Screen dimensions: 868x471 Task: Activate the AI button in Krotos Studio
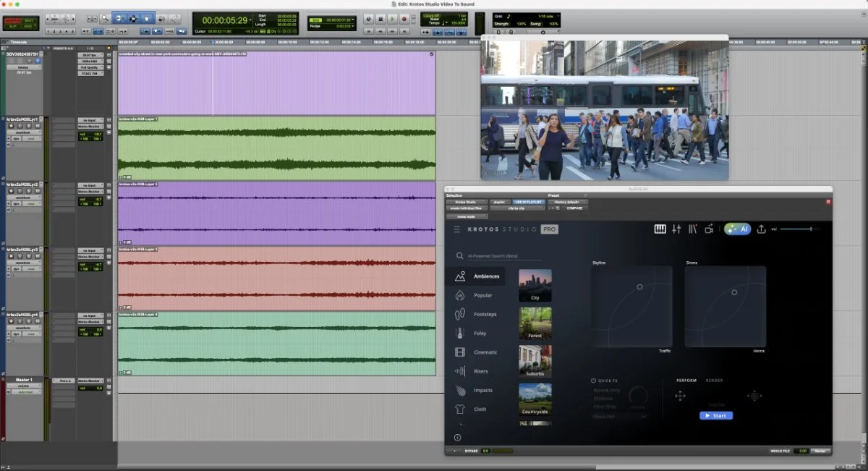(x=737, y=229)
